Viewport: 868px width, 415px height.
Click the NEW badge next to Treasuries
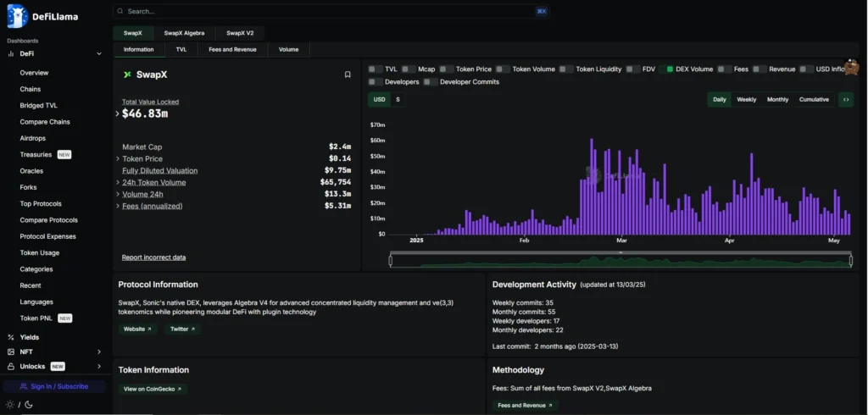coord(64,155)
